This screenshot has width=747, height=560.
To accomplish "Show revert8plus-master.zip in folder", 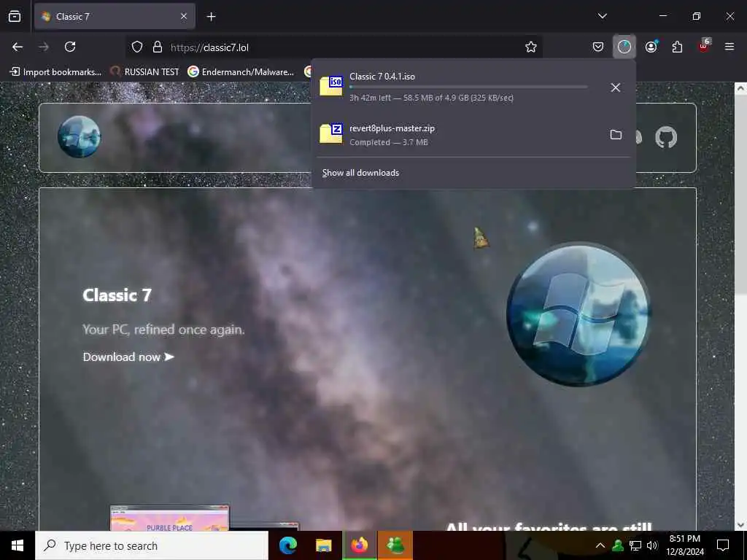I will 616,135.
